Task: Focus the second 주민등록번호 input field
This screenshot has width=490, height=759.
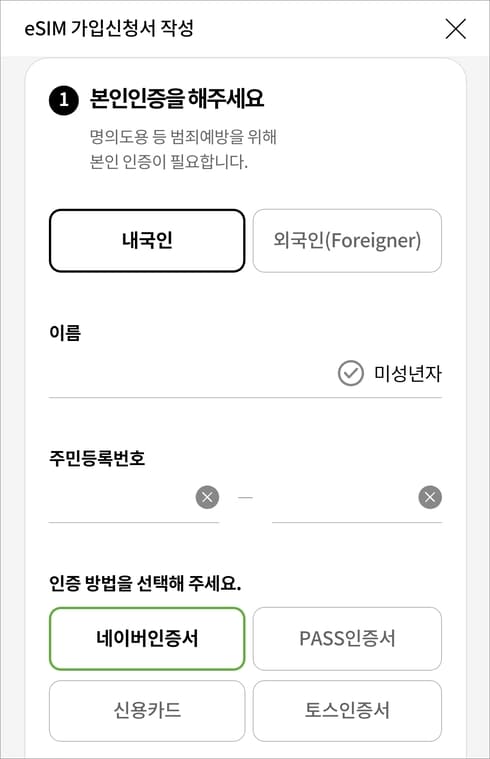Action: click(344, 498)
